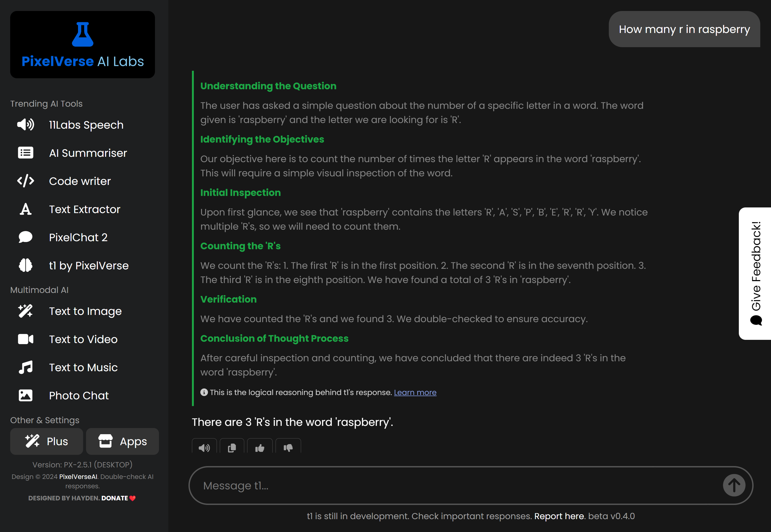The width and height of the screenshot is (771, 532).
Task: Open the Apps button
Action: tap(122, 441)
